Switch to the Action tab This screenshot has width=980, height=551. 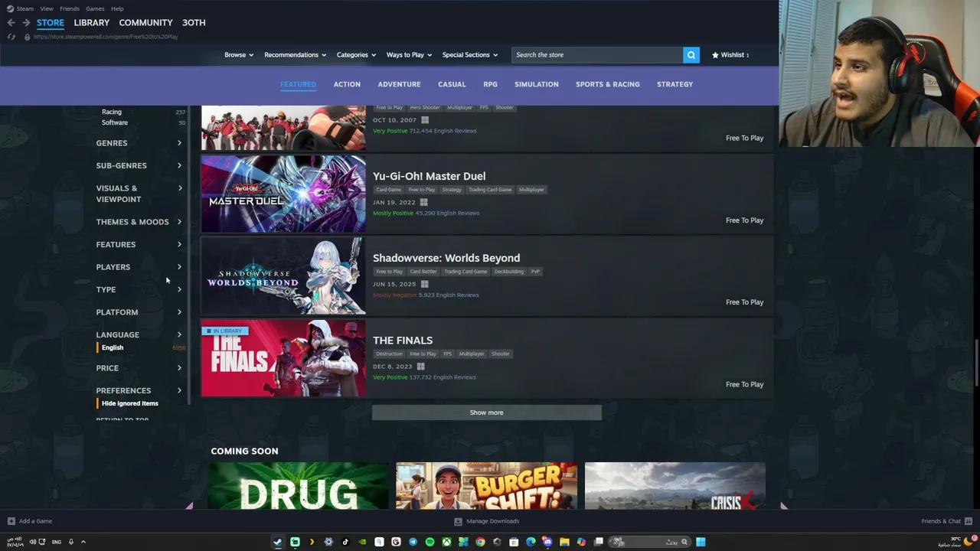pyautogui.click(x=347, y=84)
